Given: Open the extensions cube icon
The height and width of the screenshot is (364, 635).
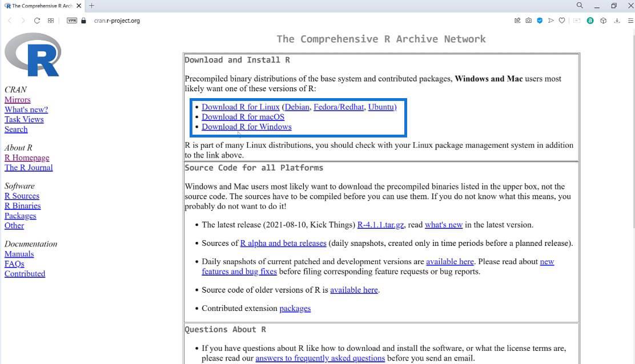Looking at the screenshot, I should [x=604, y=21].
